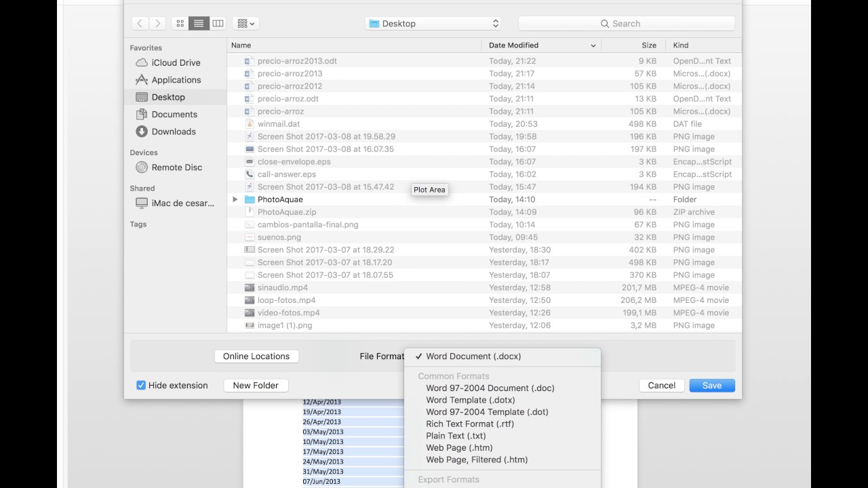This screenshot has width=868, height=488.
Task: Choose Word Template (.dotx) format
Action: 502,400
